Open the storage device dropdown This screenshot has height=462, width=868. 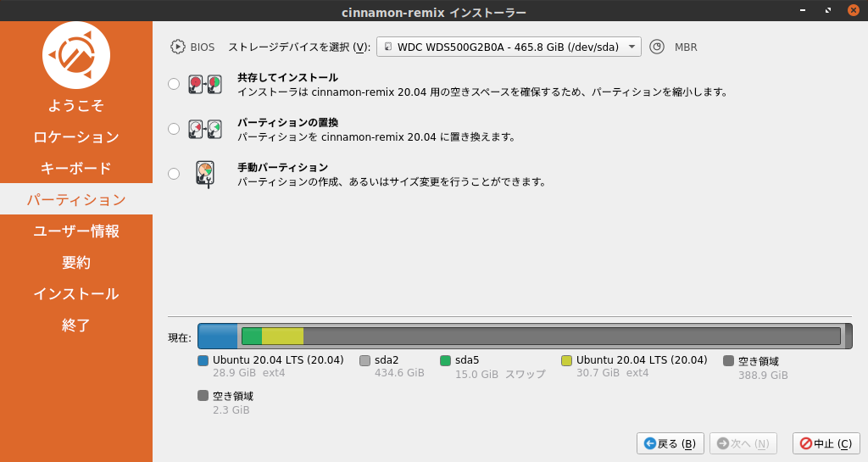coord(509,47)
